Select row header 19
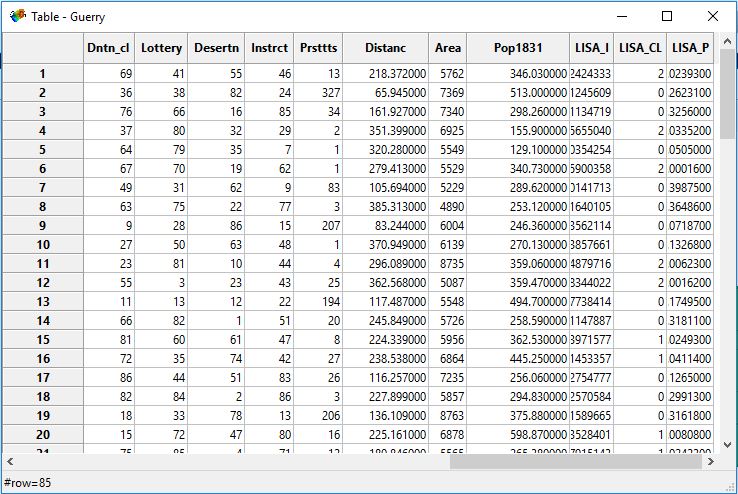 pos(43,416)
